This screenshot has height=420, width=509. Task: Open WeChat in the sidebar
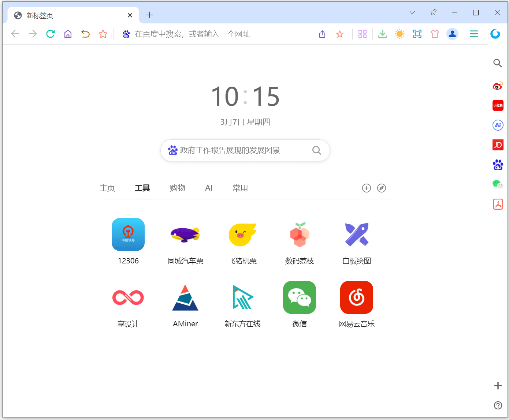pyautogui.click(x=498, y=184)
